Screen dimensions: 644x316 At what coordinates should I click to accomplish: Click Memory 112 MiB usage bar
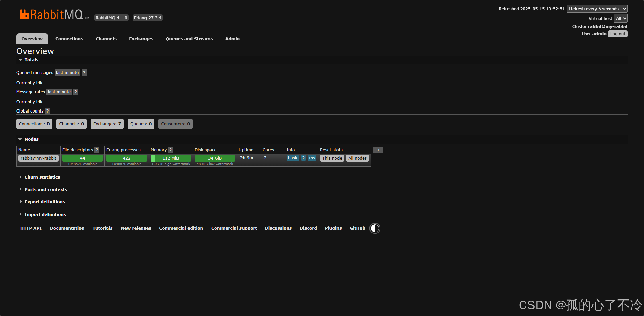171,158
